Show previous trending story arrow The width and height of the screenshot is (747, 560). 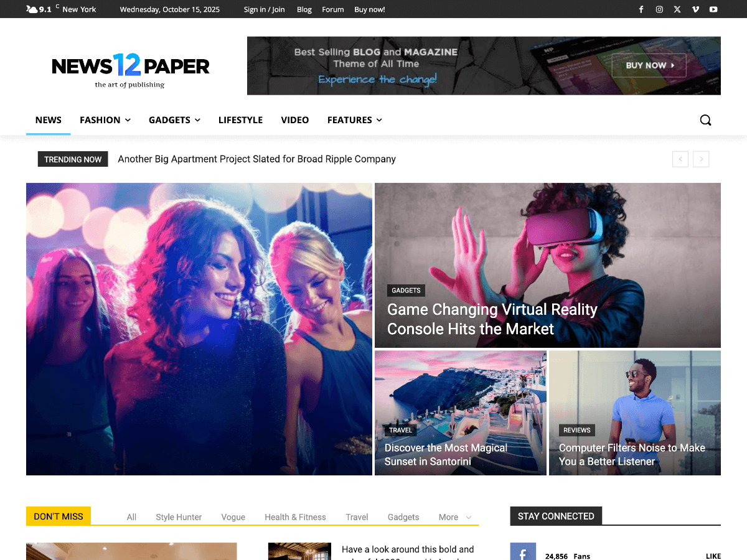click(680, 159)
